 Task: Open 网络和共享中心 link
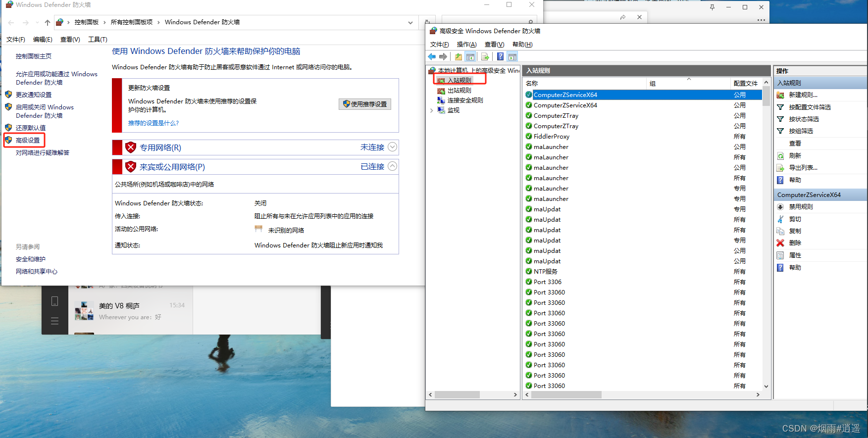(x=37, y=272)
